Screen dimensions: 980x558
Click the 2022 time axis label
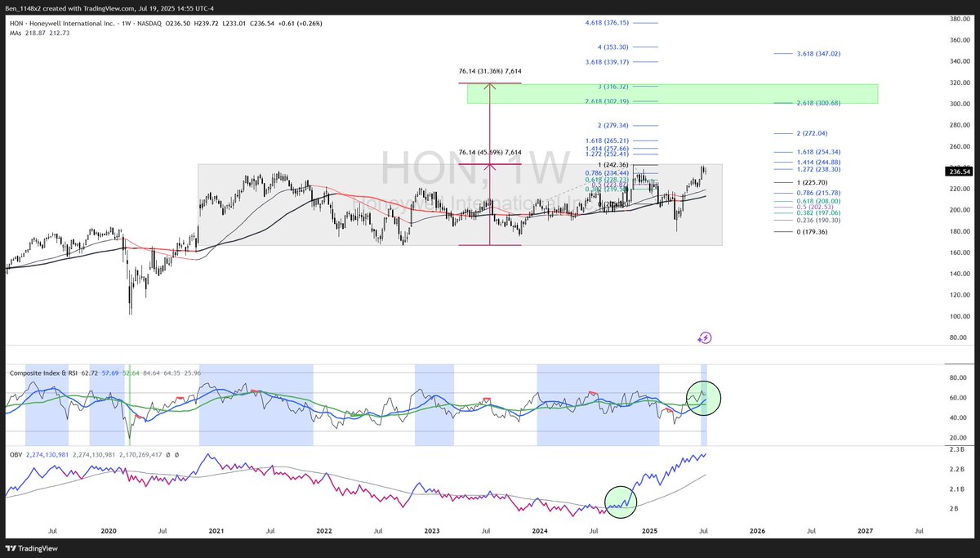pos(324,530)
